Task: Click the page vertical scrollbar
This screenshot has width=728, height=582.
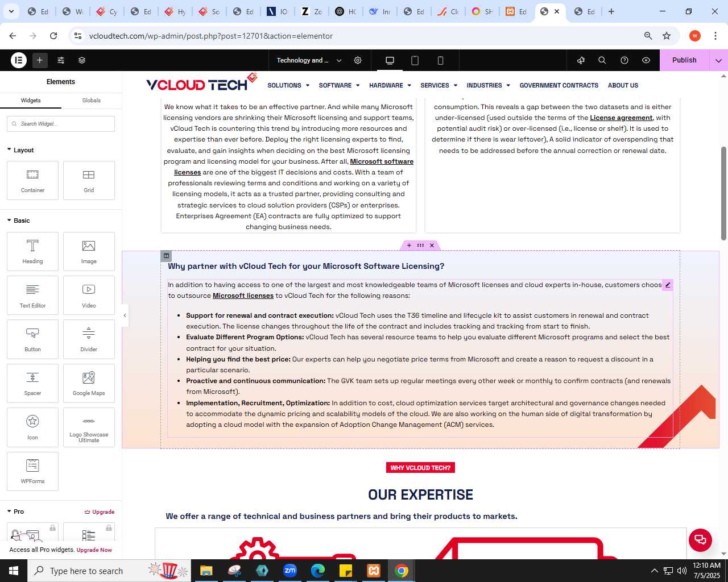Action: pos(723,193)
